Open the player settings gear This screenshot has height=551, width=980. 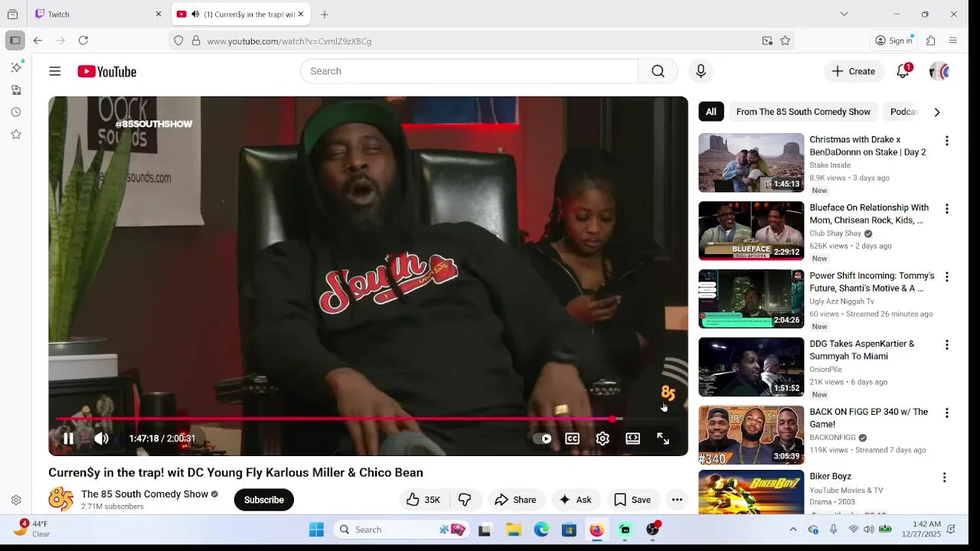603,439
